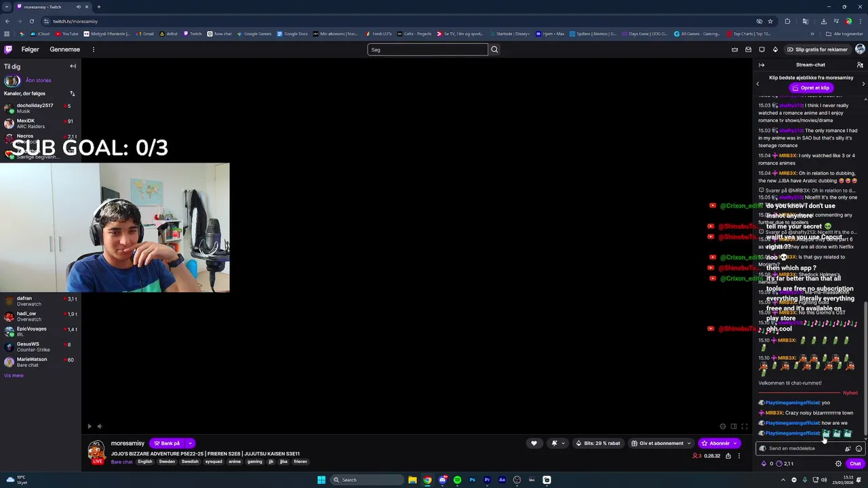Open Prime loot crown icon
Image resolution: width=868 pixels, height=488 pixels.
point(734,49)
